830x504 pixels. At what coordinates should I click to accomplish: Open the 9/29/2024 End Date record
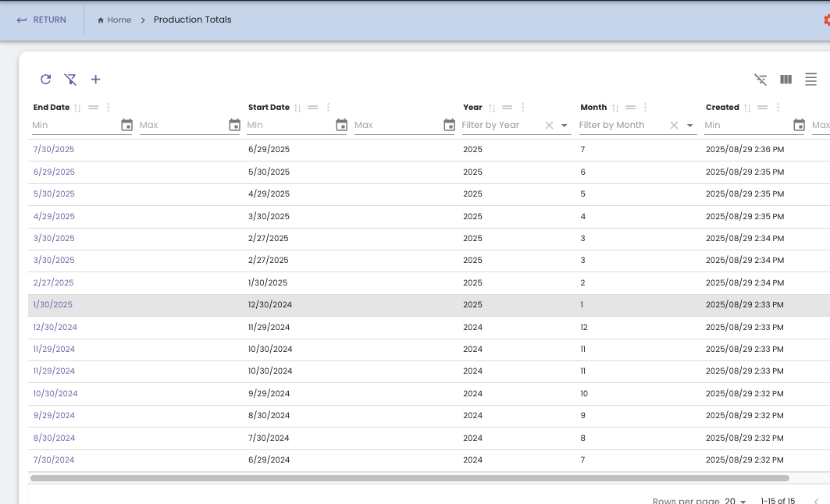pos(54,415)
